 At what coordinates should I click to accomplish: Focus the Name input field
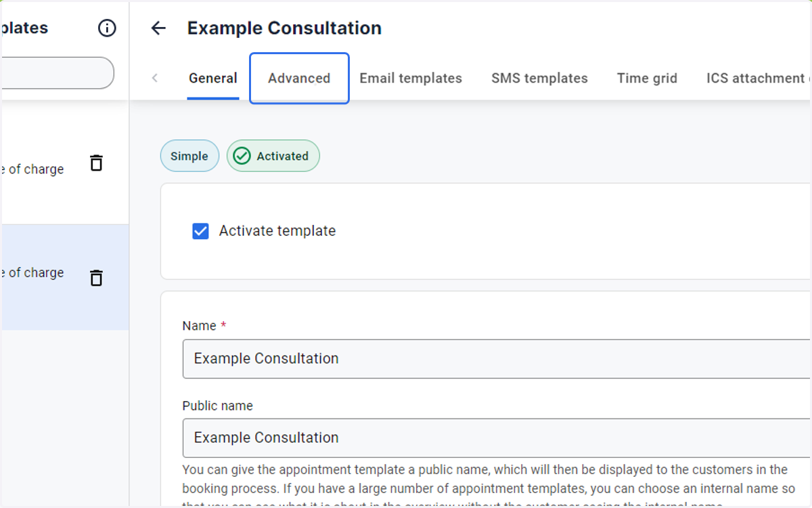tap(497, 358)
